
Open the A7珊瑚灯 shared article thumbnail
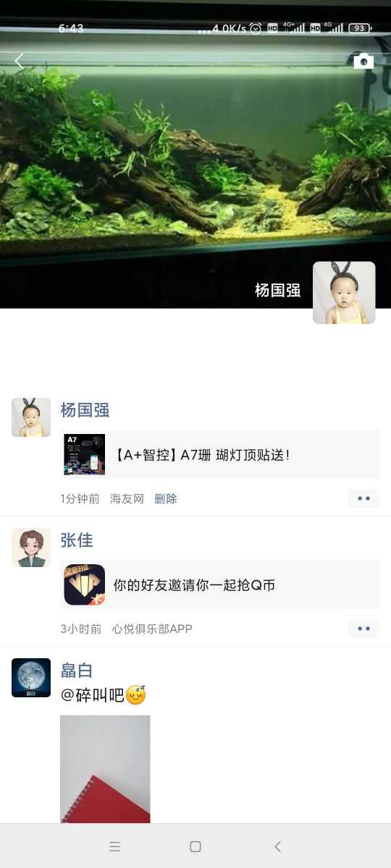click(85, 454)
